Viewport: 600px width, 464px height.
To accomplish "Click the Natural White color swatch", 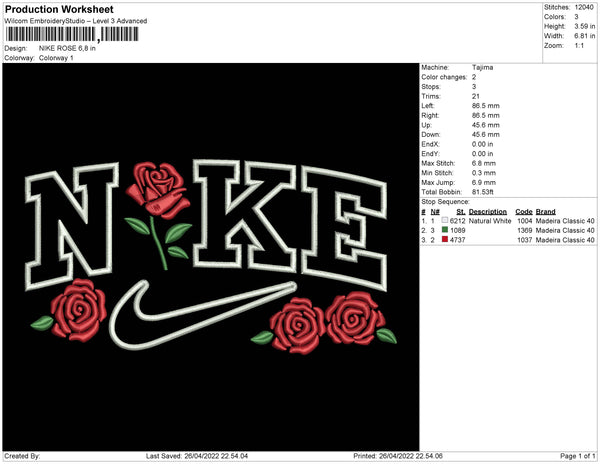I will coord(445,220).
